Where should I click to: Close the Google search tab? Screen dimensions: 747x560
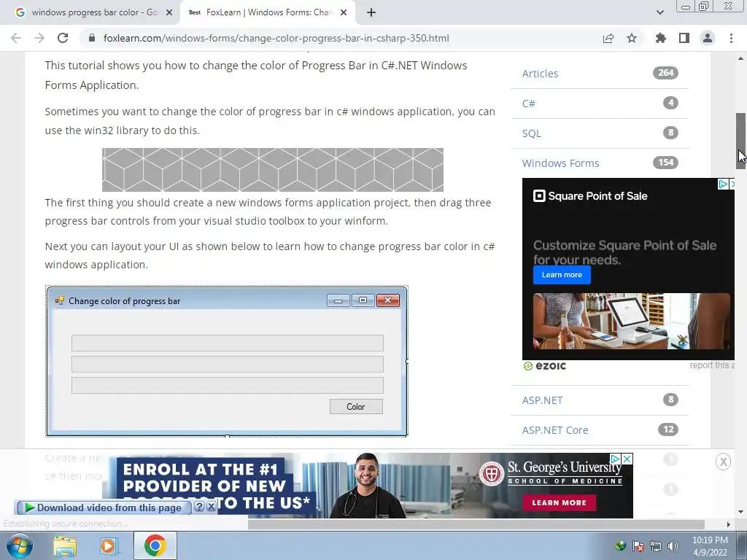click(169, 13)
